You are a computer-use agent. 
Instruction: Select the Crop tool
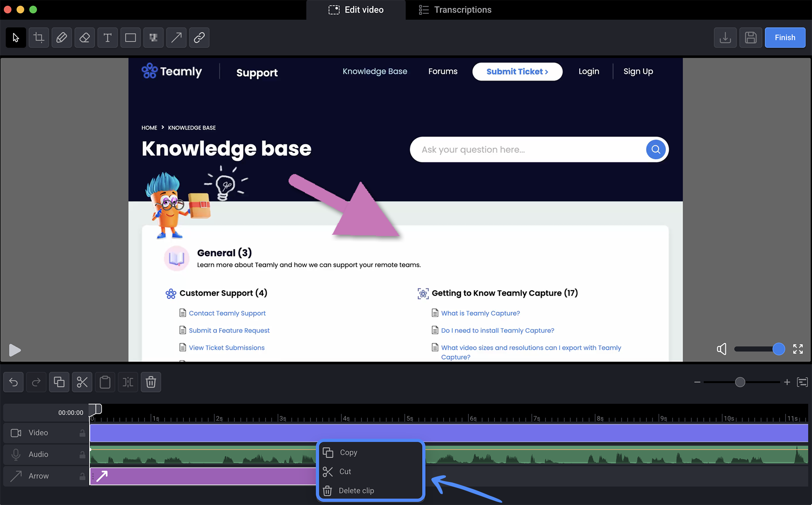click(x=39, y=38)
